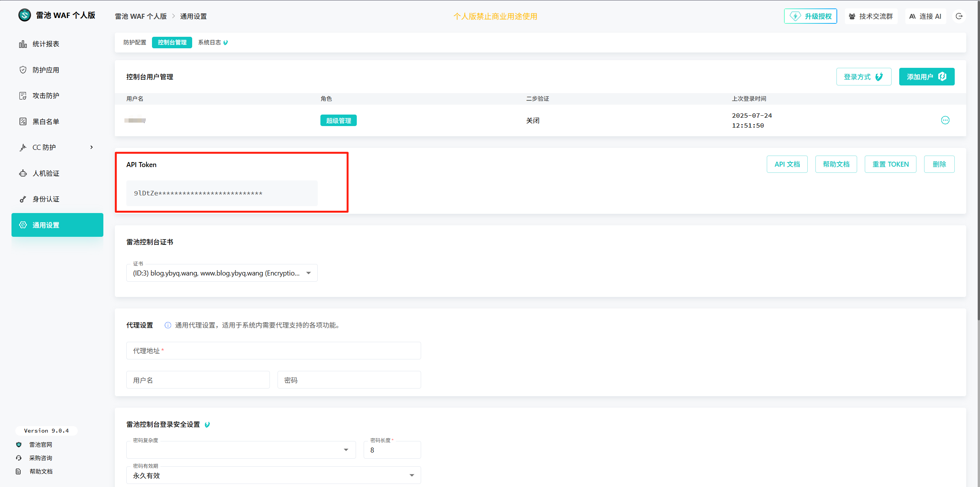The height and width of the screenshot is (487, 980).
Task: Click the 帮助文档 file icon in sidebar
Action: (18, 471)
